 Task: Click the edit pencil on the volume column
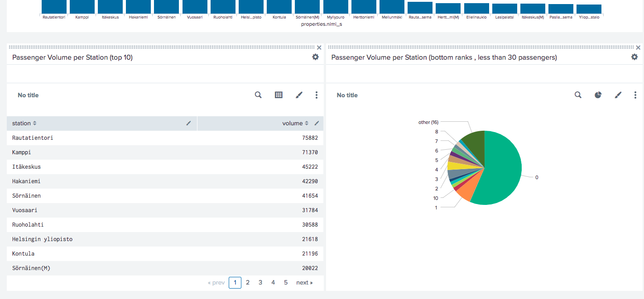tap(317, 123)
